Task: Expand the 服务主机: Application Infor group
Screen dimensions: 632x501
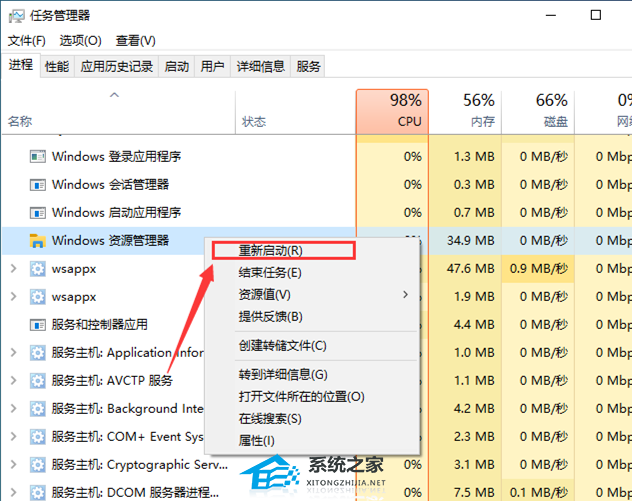Action: coord(13,353)
